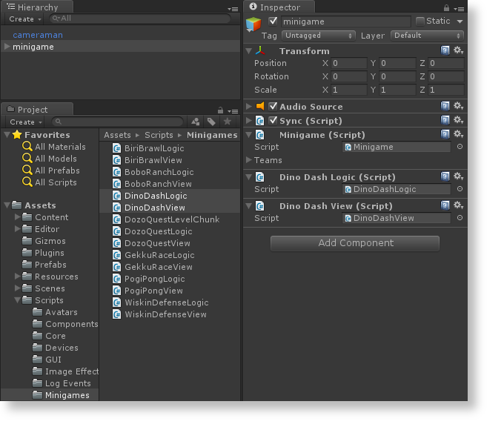Click the Project panel search-by-label tag icon
The height and width of the screenshot is (430, 504).
click(x=211, y=122)
